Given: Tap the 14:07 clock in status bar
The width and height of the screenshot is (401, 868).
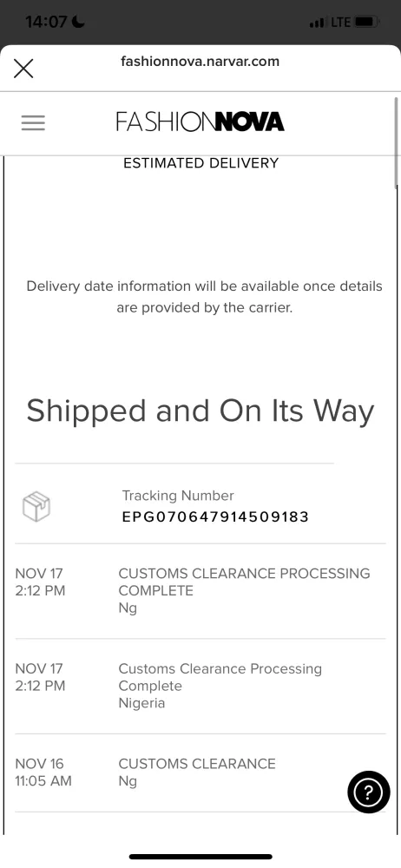Looking at the screenshot, I should [47, 23].
